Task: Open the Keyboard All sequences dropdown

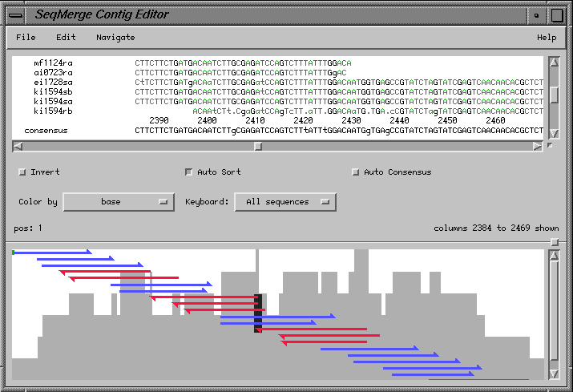Action: click(x=285, y=202)
